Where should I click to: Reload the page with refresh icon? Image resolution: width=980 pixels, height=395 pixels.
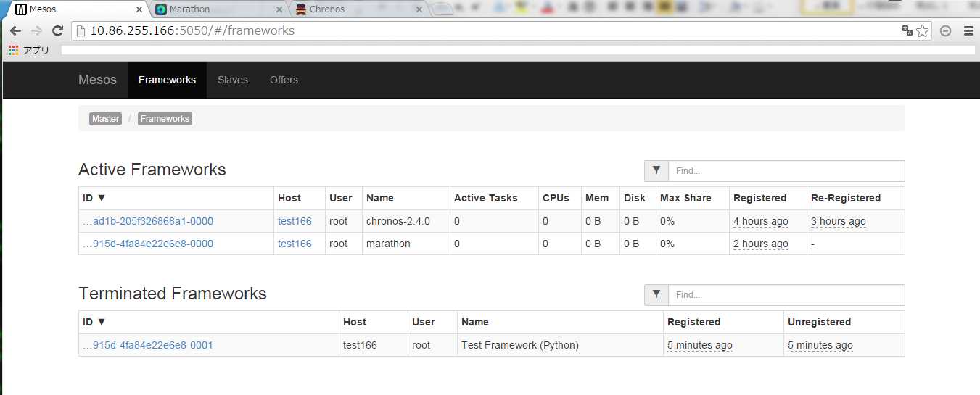[58, 30]
